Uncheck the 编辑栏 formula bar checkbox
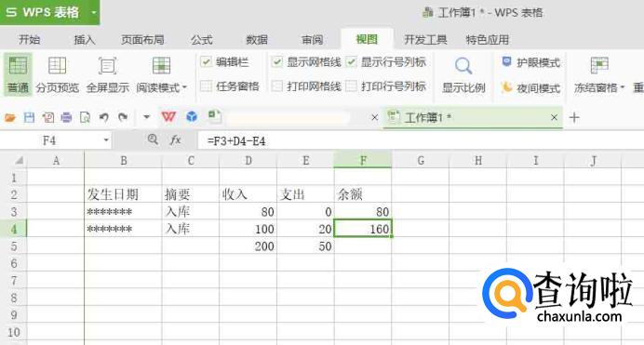 [206, 62]
